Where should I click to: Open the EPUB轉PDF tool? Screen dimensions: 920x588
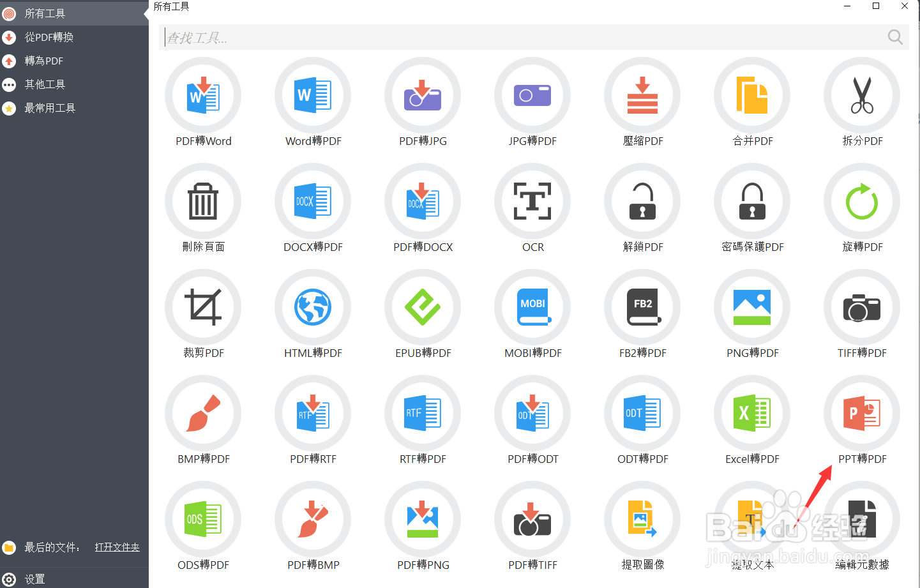[423, 308]
